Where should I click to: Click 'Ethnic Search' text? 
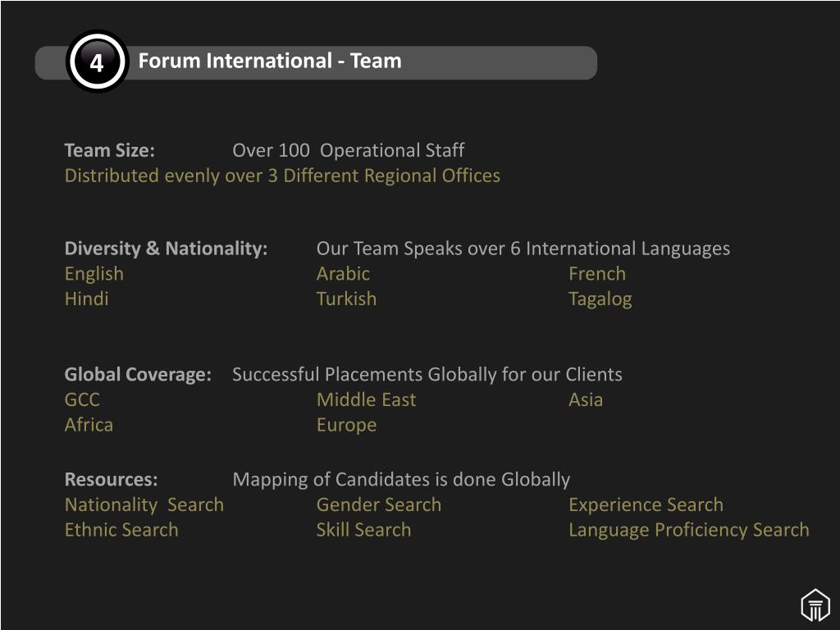[x=121, y=530]
